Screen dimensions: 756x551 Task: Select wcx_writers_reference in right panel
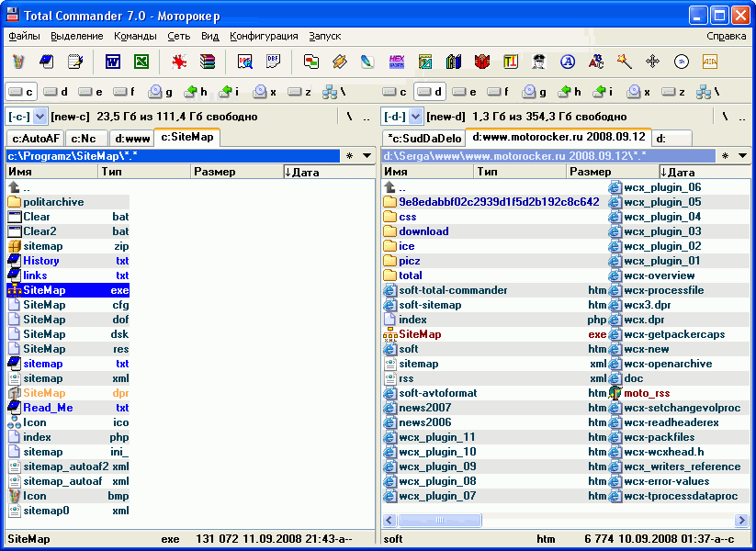(679, 467)
